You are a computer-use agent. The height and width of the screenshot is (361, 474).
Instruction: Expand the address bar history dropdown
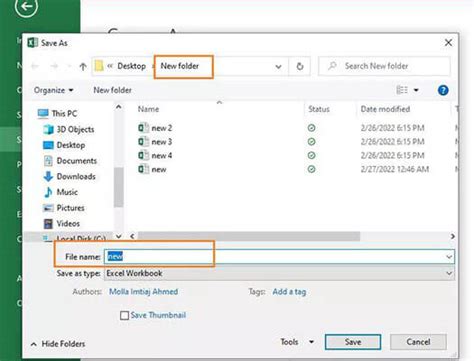278,67
